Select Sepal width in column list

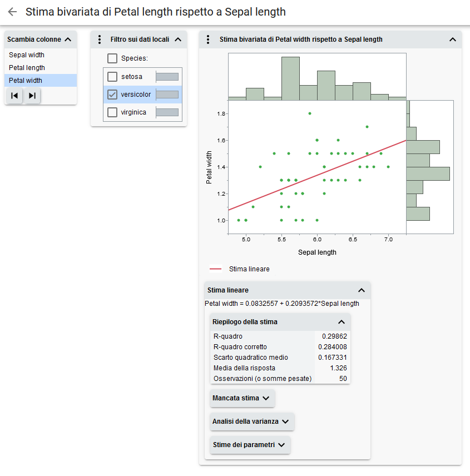27,55
